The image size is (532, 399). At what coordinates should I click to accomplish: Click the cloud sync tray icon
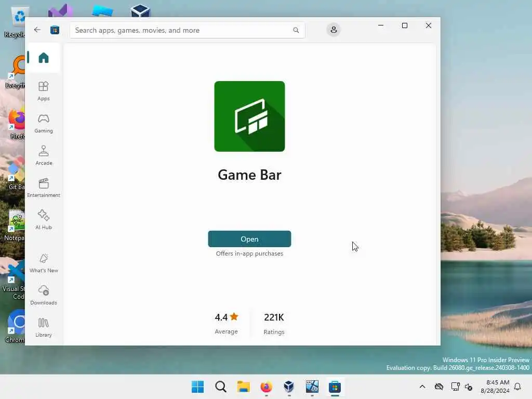click(x=439, y=387)
